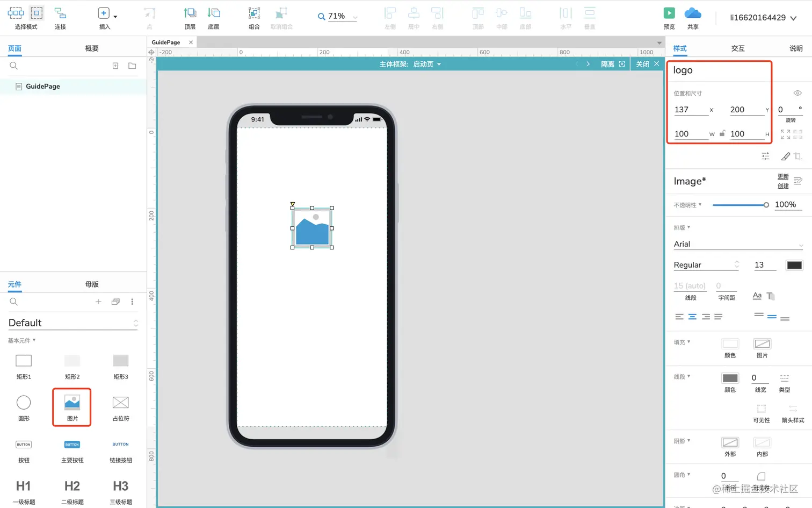This screenshot has width=812, height=508.
Task: Collapse the 基本元件 section
Action: coord(21,340)
